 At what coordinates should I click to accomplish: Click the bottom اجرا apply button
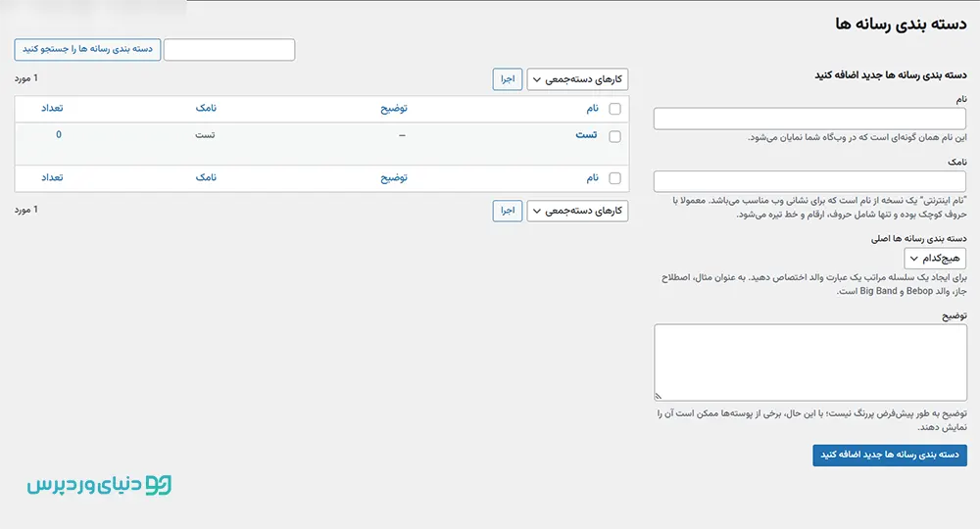508,211
